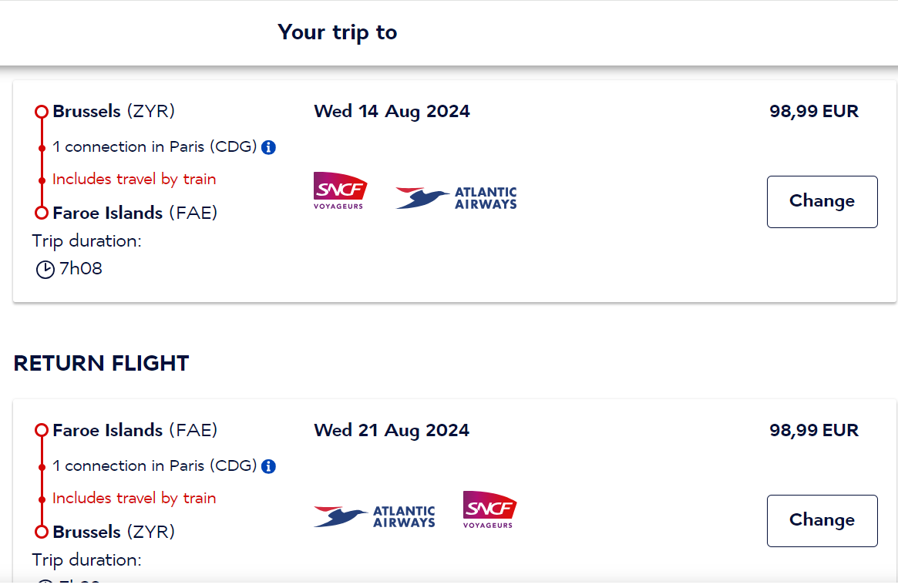Select return 'Includes travel by train' text
The width and height of the screenshot is (898, 588).
134,498
